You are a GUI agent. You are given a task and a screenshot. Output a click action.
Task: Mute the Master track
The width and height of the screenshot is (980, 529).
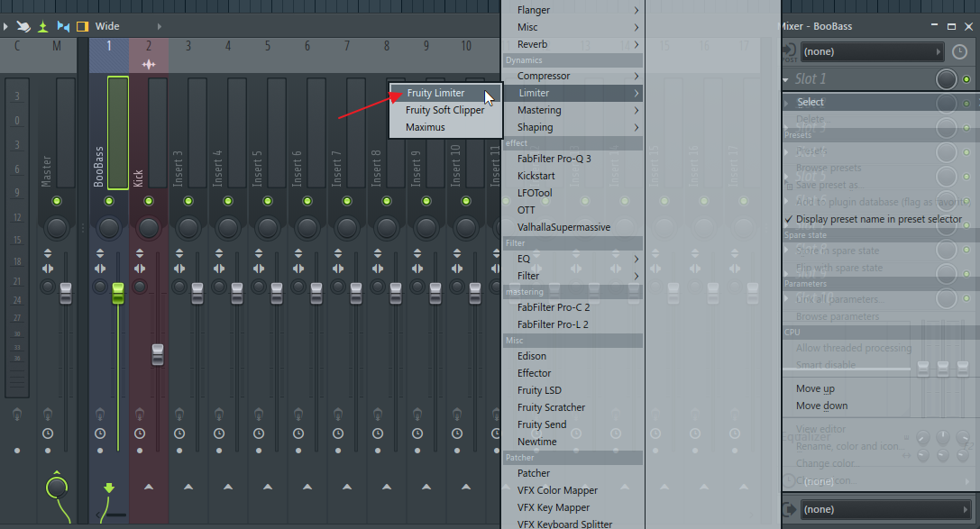pyautogui.click(x=57, y=201)
